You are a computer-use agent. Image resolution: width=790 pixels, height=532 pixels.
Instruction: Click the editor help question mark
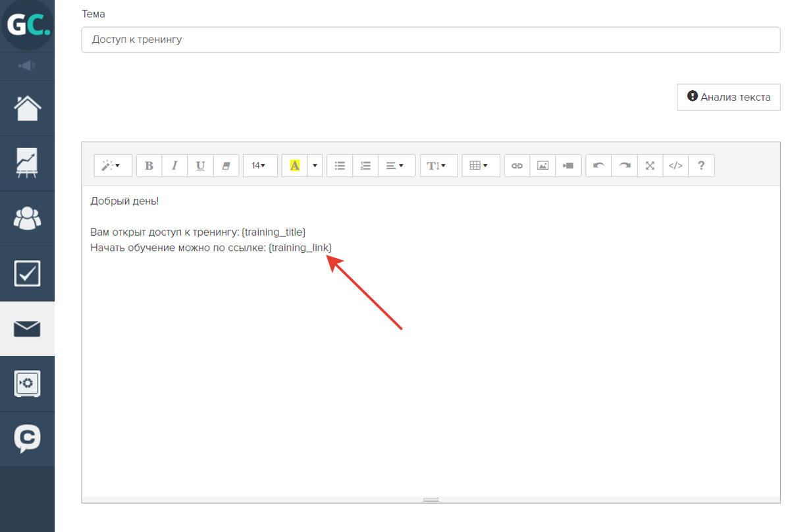click(701, 166)
